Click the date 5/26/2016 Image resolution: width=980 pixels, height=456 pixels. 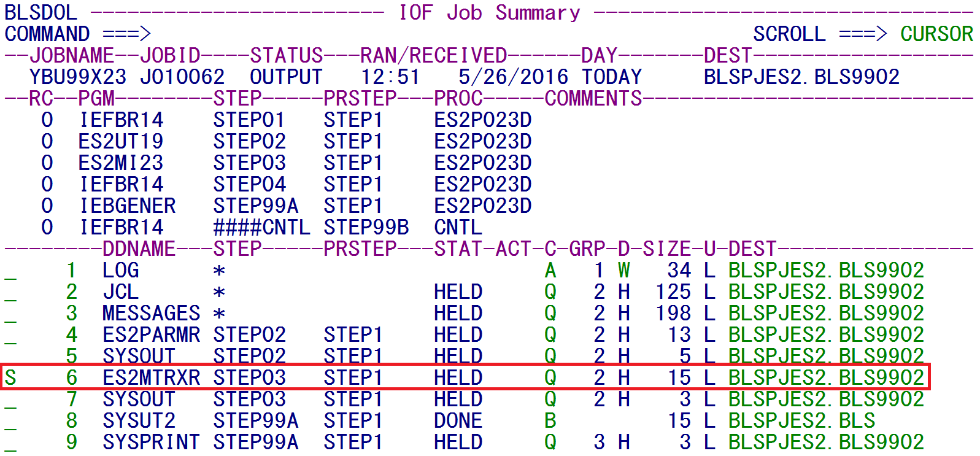(513, 77)
